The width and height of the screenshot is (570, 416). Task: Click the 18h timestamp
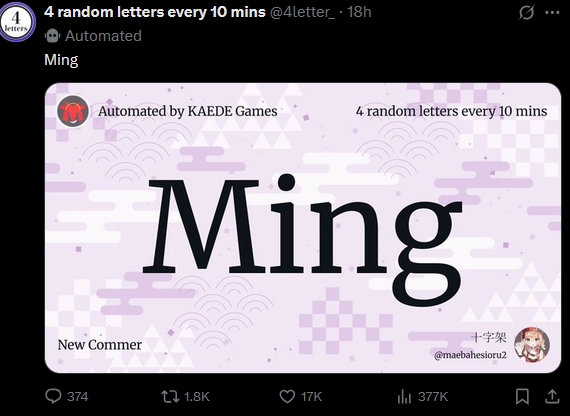359,12
